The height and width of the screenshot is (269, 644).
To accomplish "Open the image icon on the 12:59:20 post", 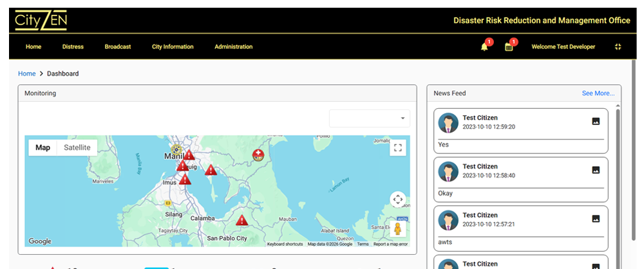I will pyautogui.click(x=596, y=121).
